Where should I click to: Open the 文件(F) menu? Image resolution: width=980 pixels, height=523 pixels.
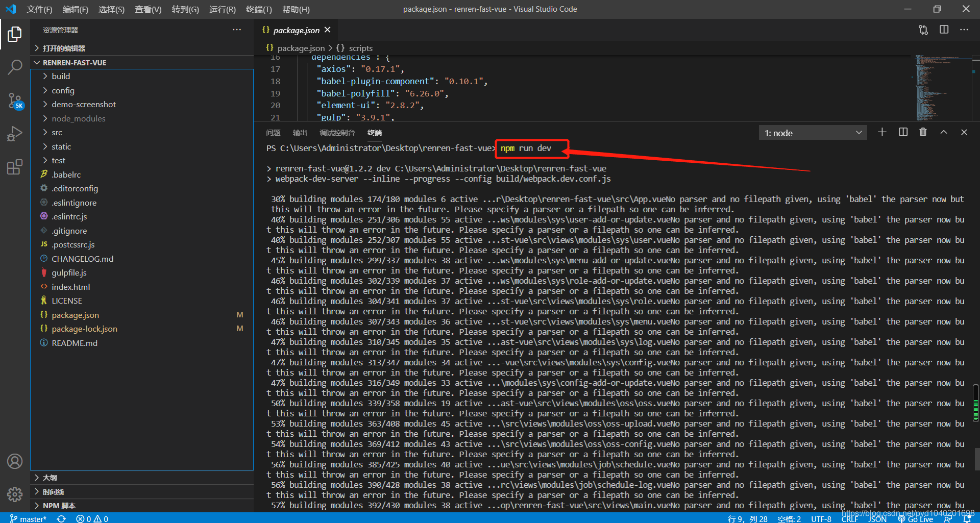(39, 9)
